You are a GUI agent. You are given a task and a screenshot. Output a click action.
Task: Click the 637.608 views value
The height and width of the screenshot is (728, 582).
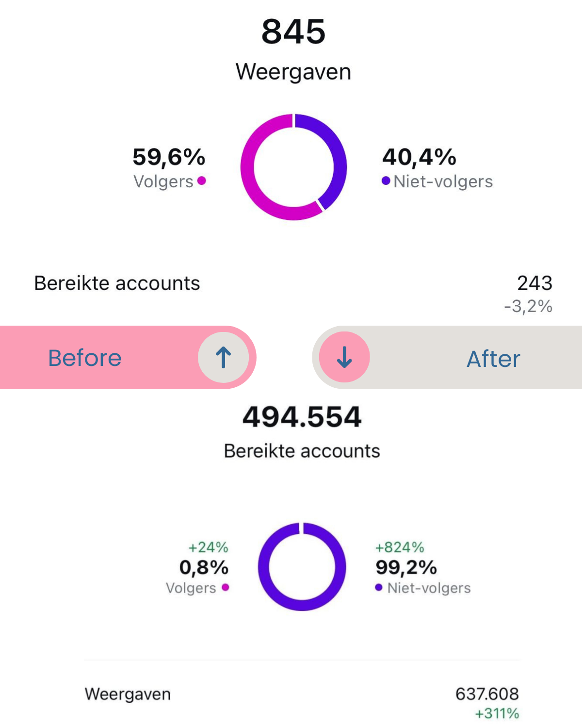[487, 694]
